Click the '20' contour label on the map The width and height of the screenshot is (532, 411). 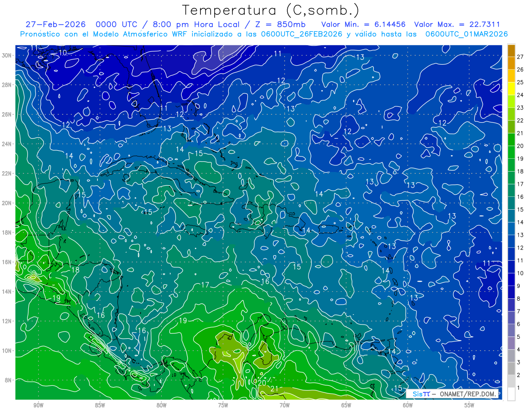[x=262, y=383]
